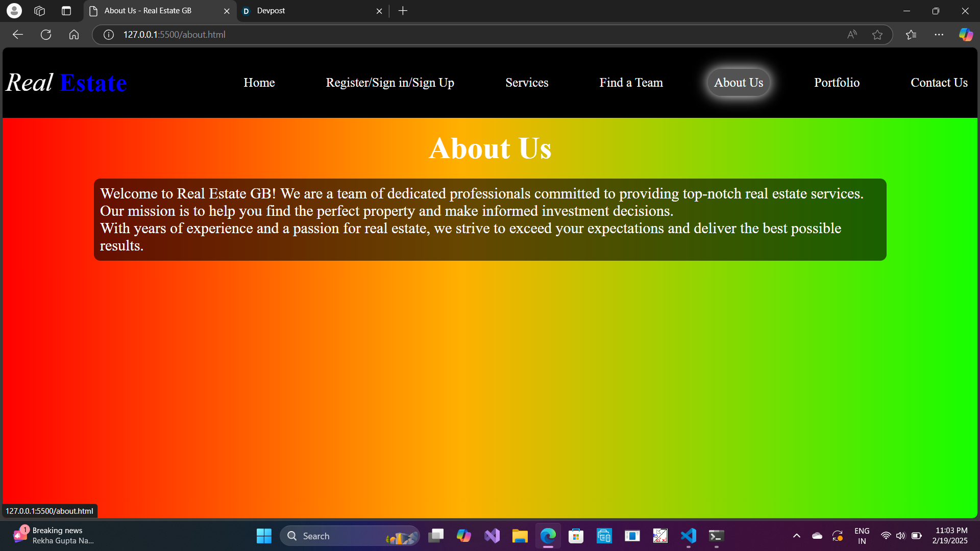The width and height of the screenshot is (980, 551).
Task: Open browser profile avatar icon
Action: (14, 11)
